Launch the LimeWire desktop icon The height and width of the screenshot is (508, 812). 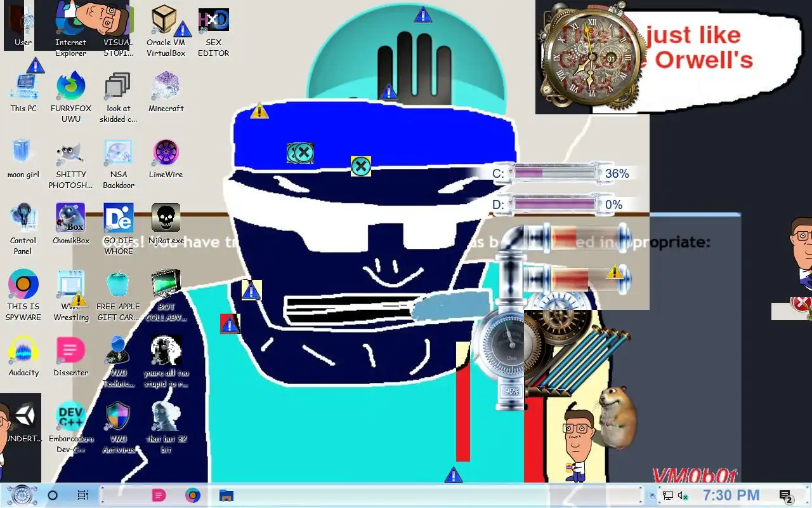[x=166, y=159]
